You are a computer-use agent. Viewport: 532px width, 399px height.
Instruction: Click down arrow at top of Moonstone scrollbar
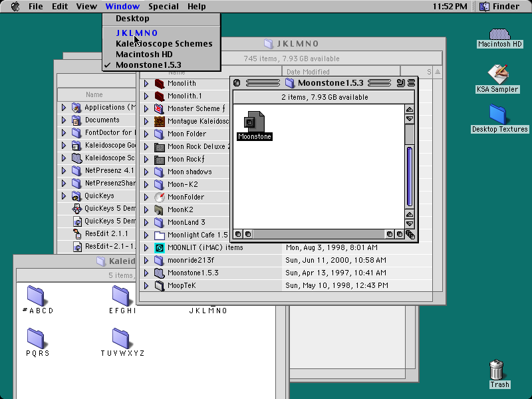pyautogui.click(x=410, y=119)
